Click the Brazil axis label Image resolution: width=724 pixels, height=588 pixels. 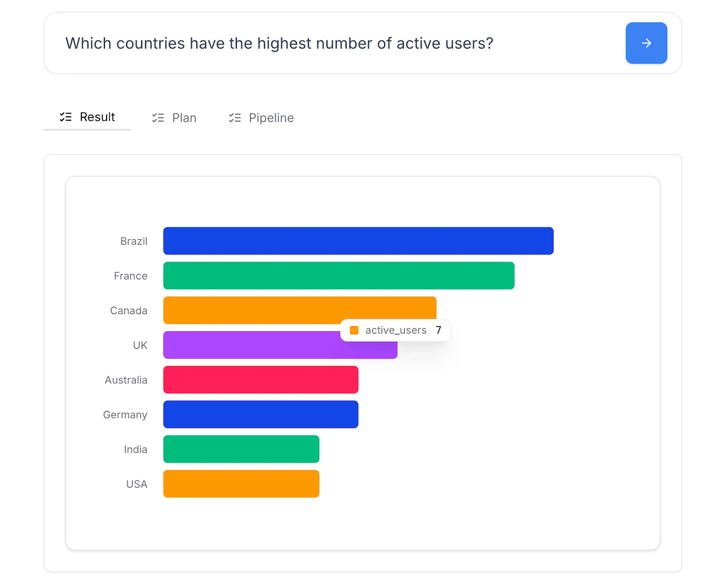pos(133,241)
